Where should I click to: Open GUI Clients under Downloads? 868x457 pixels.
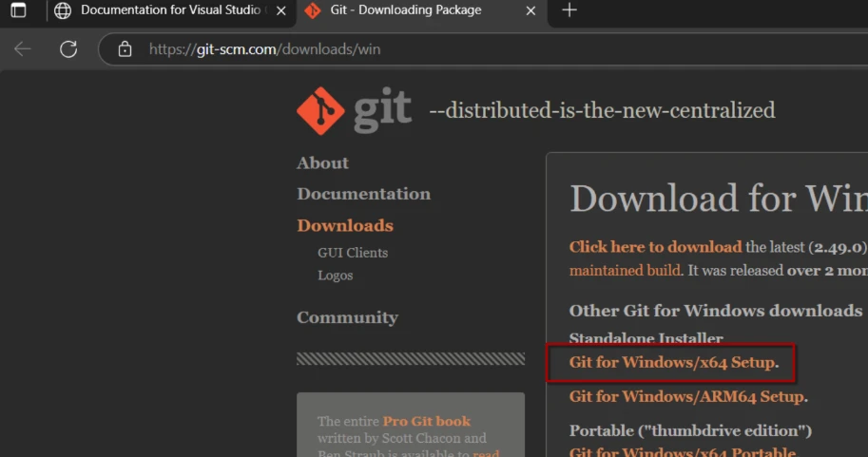point(353,253)
